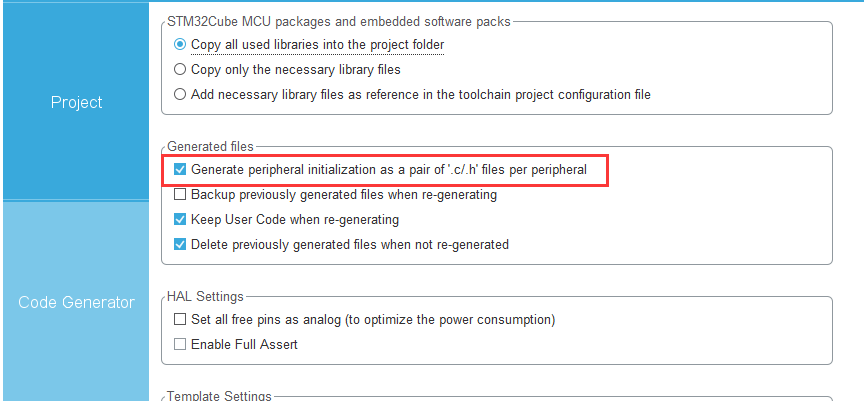
Task: Enable 'Backup previously generated files' checkbox
Action: pos(180,195)
